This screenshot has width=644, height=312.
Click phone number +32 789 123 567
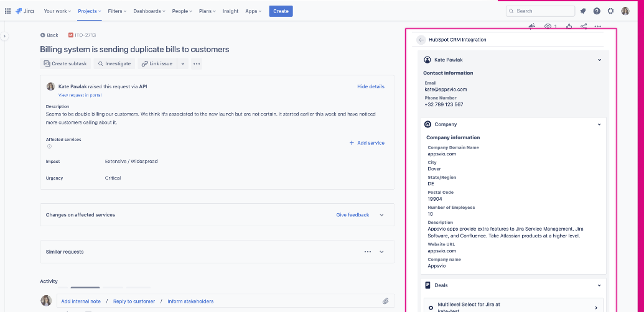(x=444, y=104)
